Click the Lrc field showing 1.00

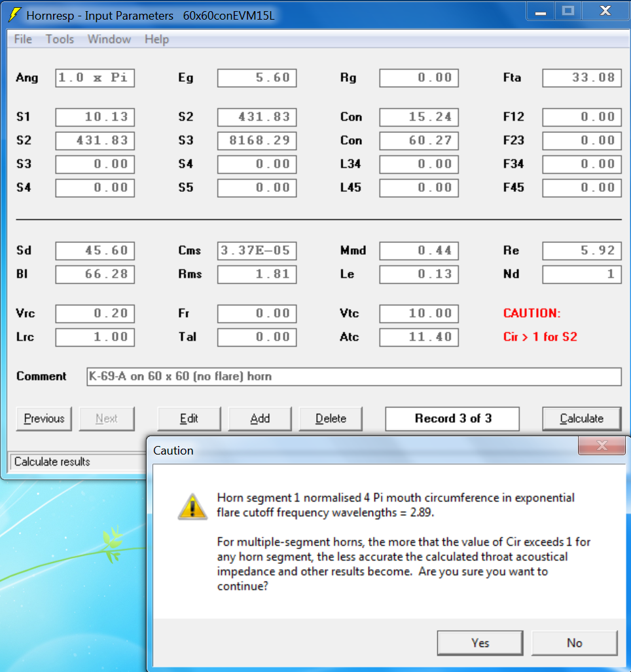click(x=95, y=337)
